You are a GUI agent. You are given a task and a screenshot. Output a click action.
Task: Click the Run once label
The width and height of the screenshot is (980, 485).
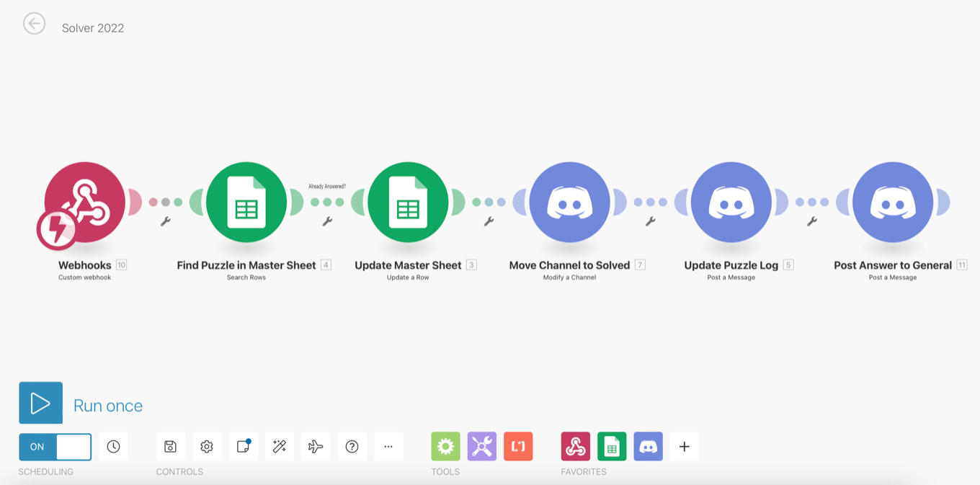(x=108, y=406)
